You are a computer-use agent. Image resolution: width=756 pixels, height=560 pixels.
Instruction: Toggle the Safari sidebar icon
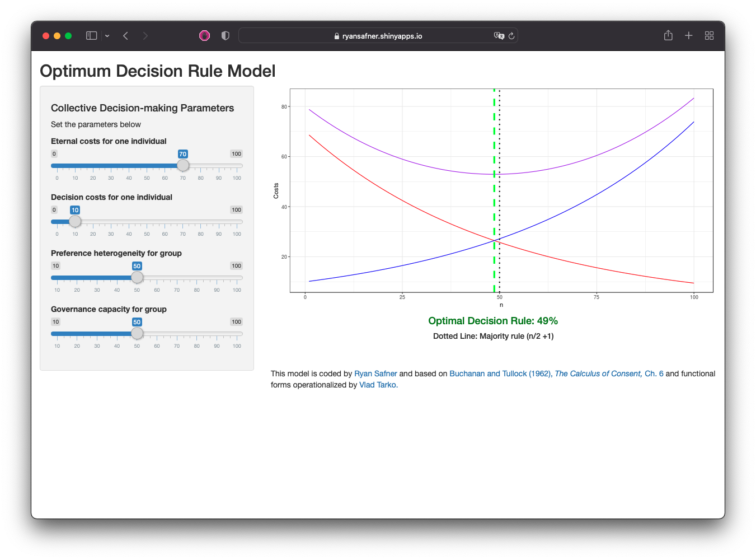point(91,36)
